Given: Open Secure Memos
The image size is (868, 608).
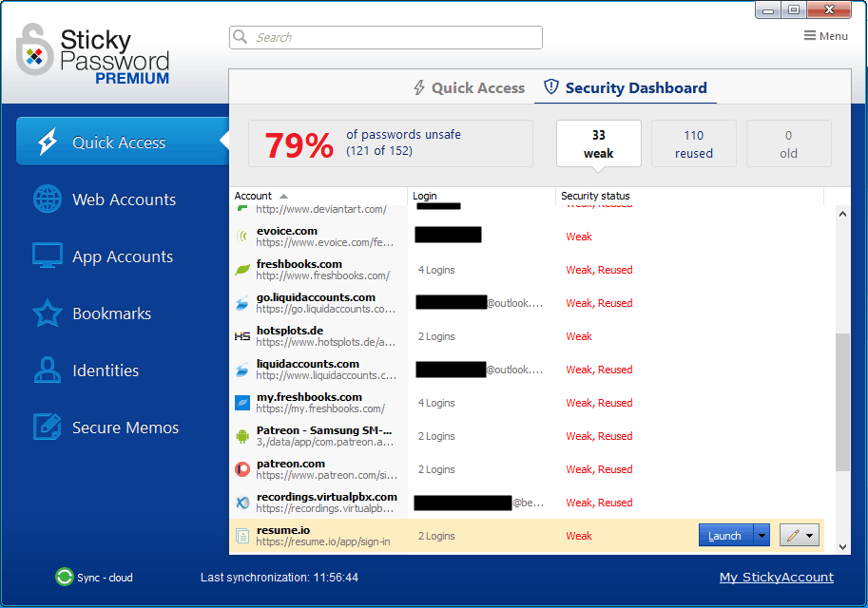Looking at the screenshot, I should point(123,427).
